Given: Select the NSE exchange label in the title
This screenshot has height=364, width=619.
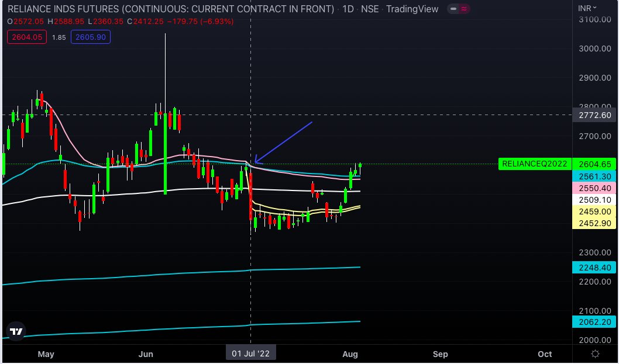Looking at the screenshot, I should (x=369, y=9).
